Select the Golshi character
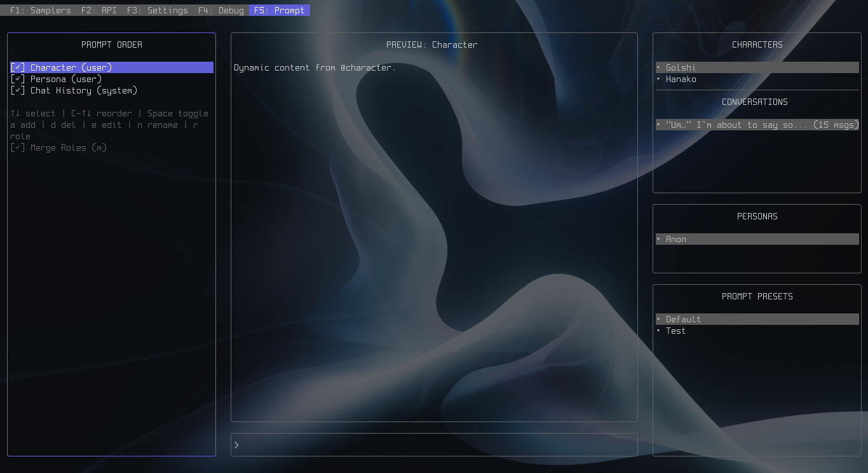 [x=757, y=67]
